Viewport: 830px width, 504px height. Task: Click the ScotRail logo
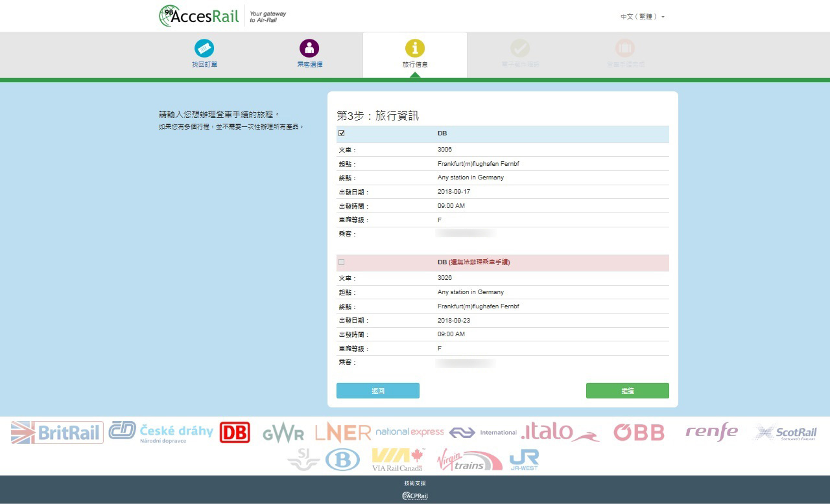pyautogui.click(x=785, y=432)
